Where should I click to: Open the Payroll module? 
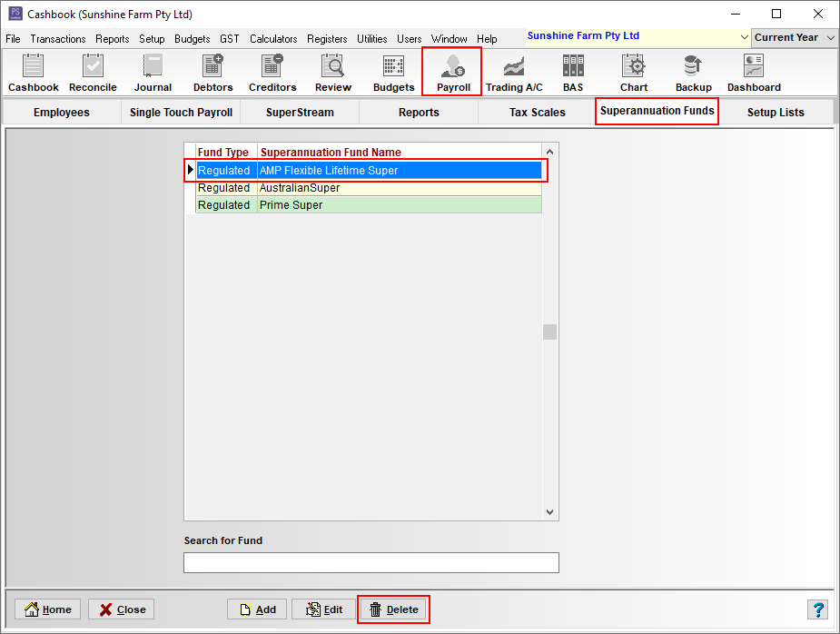pos(452,73)
